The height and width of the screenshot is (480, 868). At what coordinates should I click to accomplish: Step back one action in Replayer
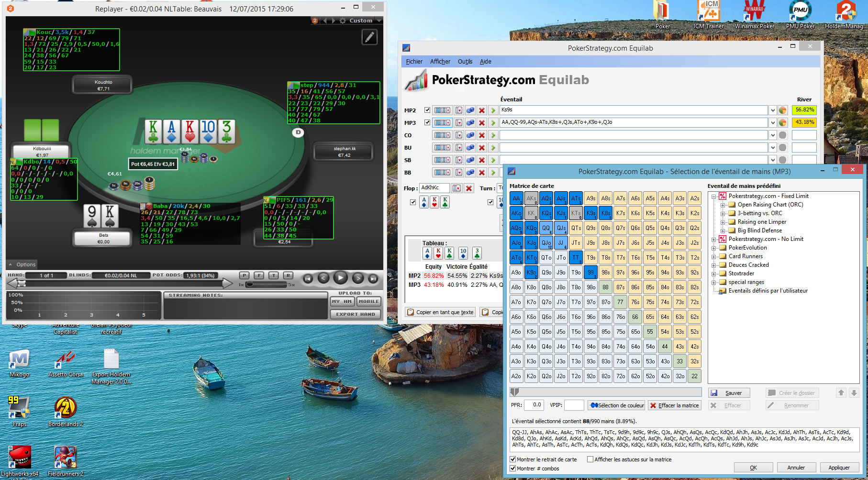(x=323, y=278)
